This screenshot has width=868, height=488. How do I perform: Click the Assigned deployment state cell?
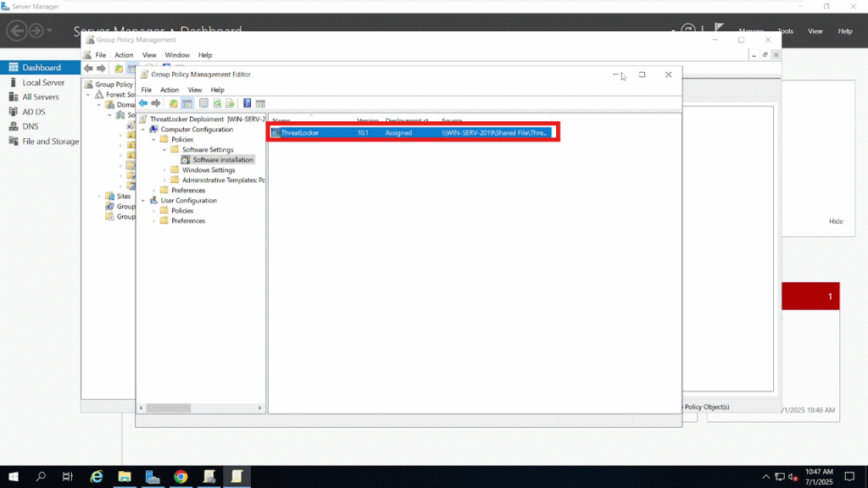click(398, 133)
